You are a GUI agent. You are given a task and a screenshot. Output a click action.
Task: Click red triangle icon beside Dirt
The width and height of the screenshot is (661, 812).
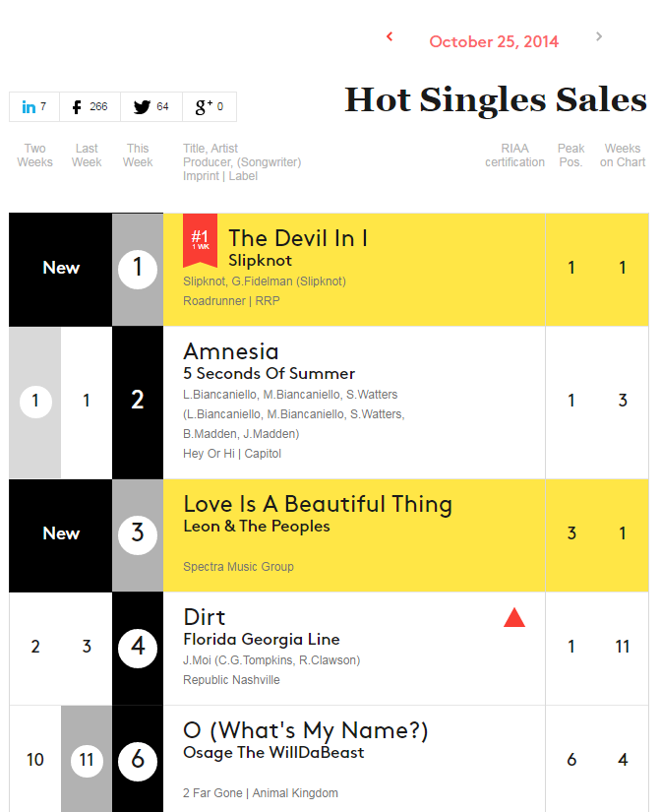[514, 617]
